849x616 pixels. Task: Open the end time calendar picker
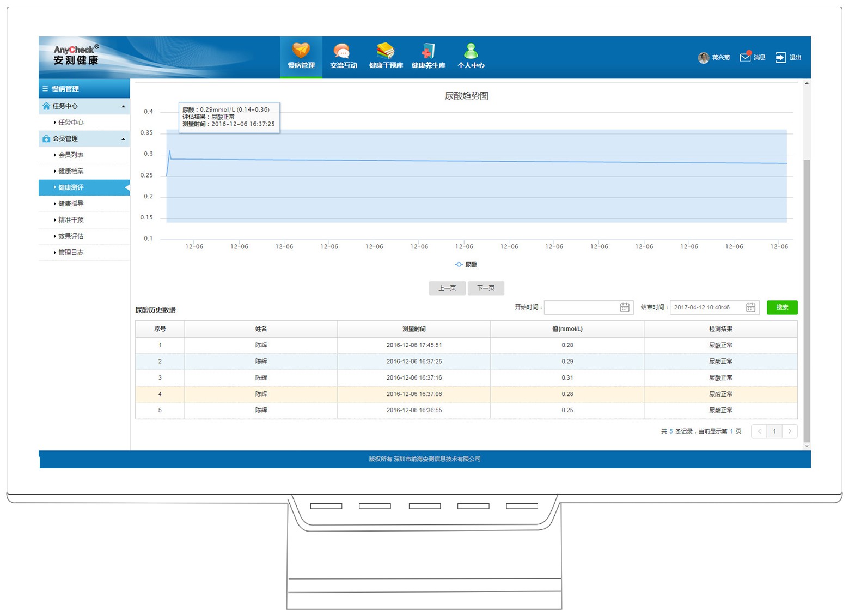pos(750,308)
